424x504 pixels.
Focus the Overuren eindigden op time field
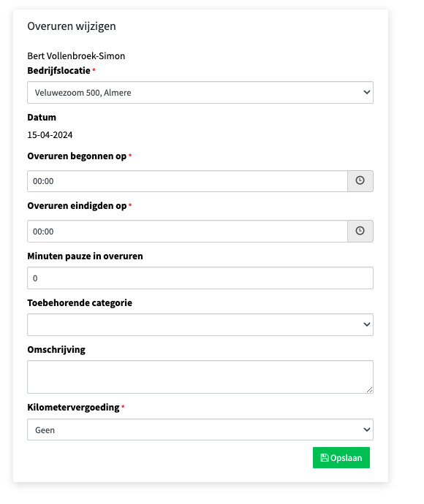tap(187, 231)
